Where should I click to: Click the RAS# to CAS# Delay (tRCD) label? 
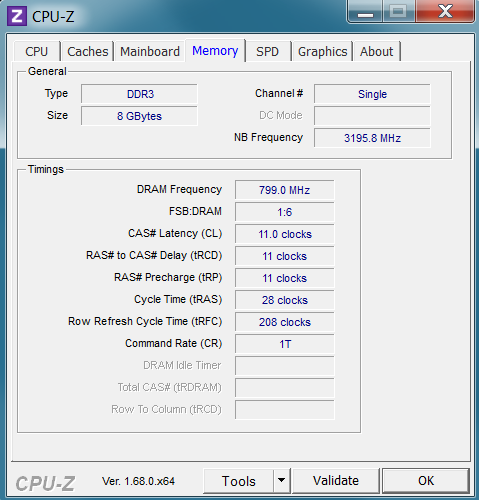point(154,255)
